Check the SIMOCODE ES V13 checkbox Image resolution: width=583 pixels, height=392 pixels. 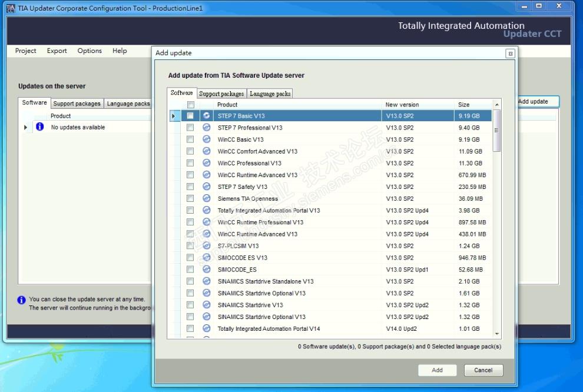coord(190,257)
